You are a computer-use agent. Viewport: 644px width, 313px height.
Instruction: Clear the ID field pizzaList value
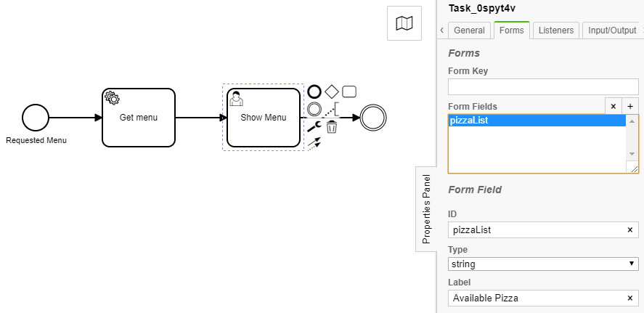pos(630,230)
